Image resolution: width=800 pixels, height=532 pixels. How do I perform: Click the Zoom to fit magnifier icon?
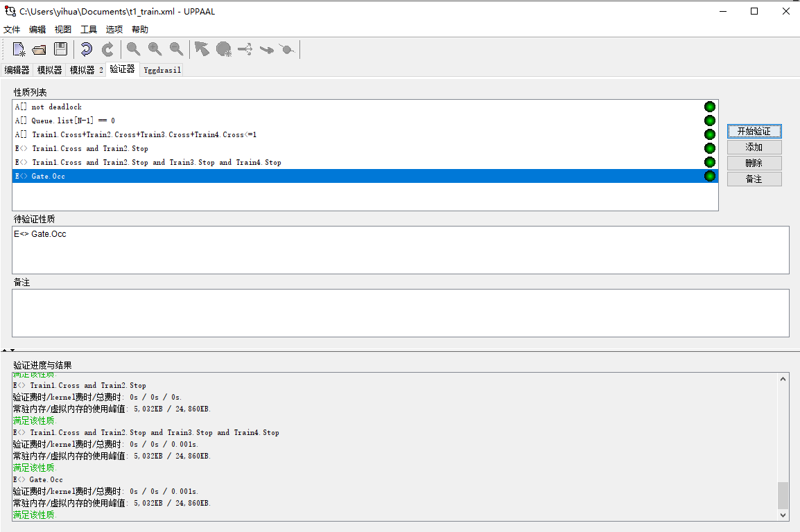tap(134, 49)
